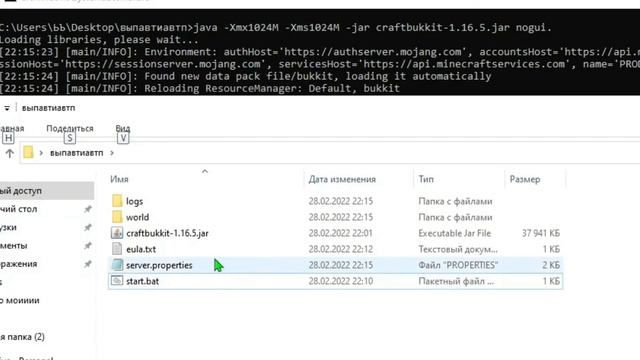Expand chevron before выпавтиавтп in address bar
Viewport: 640px width, 360px height.
tap(41, 153)
